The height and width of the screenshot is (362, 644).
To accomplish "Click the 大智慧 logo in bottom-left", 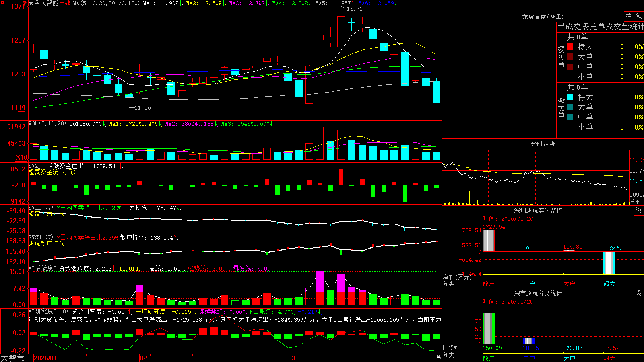I will click(12, 358).
